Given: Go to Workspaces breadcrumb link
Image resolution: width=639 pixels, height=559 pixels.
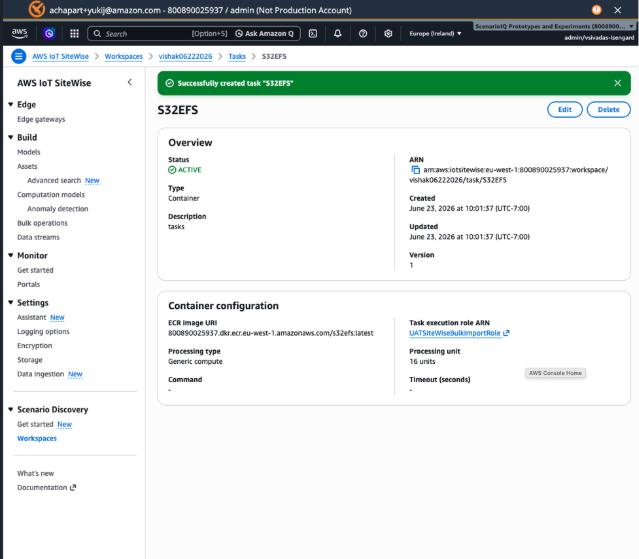Looking at the screenshot, I should pos(123,56).
